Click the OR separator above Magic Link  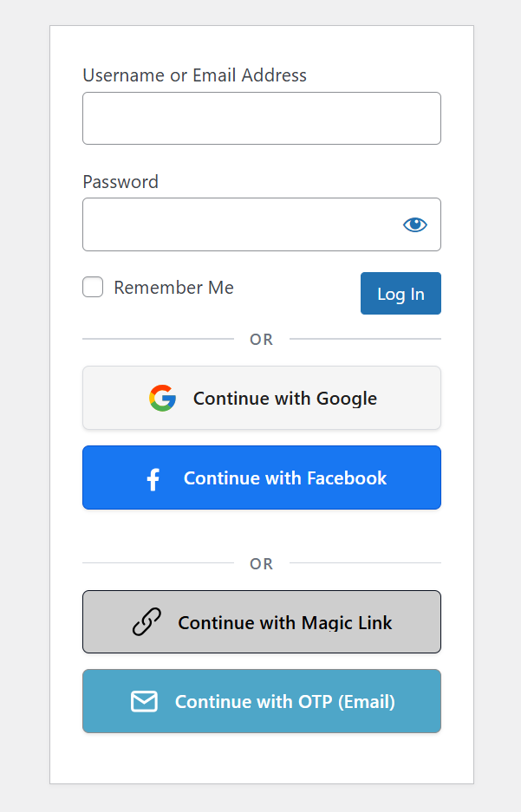tap(261, 563)
